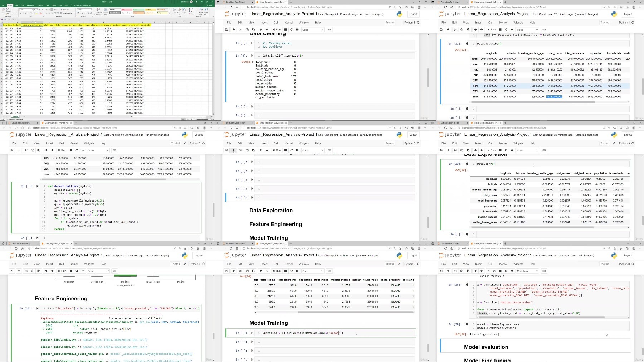Open the Markdown cell type dropdown

point(528,271)
